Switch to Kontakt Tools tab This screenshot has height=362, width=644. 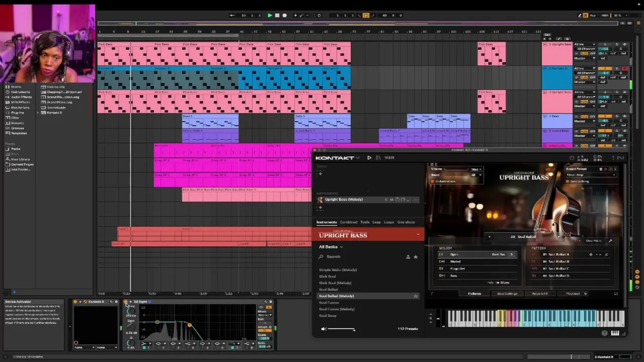[365, 222]
